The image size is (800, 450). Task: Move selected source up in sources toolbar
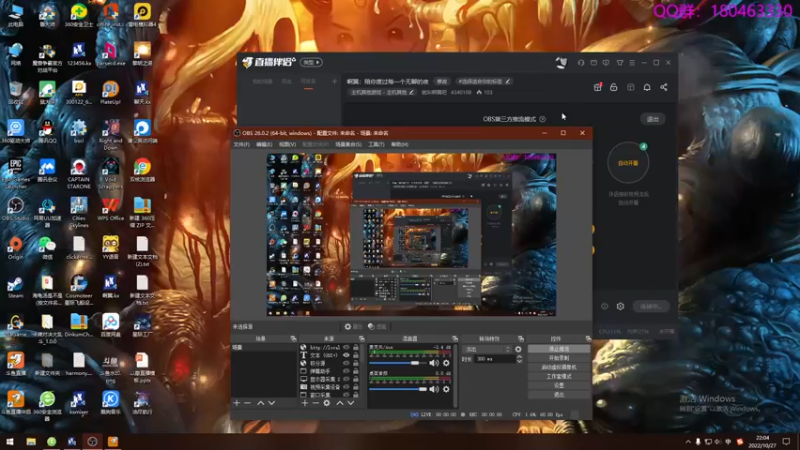340,403
